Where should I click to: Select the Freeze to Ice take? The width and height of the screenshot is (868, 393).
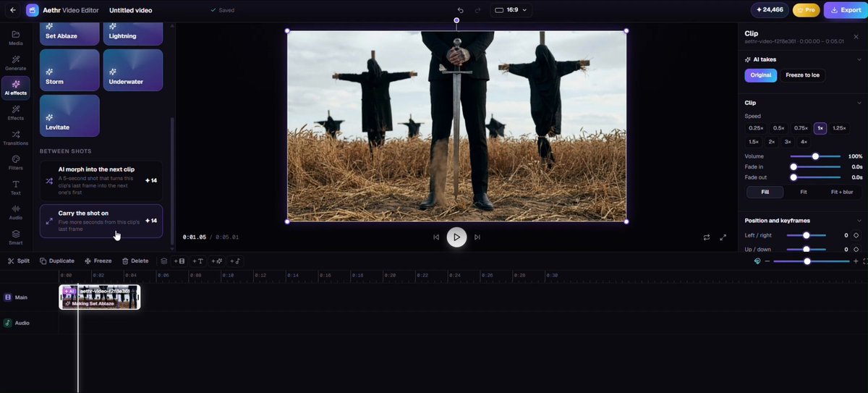tap(803, 75)
